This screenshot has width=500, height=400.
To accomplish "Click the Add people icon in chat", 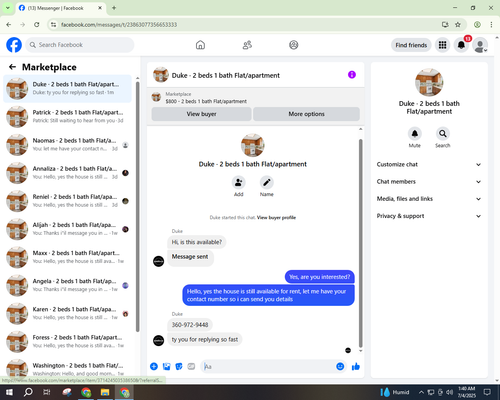I will pyautogui.click(x=239, y=183).
